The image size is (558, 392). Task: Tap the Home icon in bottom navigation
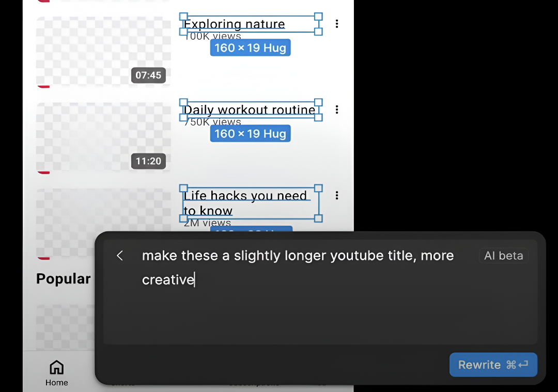(57, 367)
